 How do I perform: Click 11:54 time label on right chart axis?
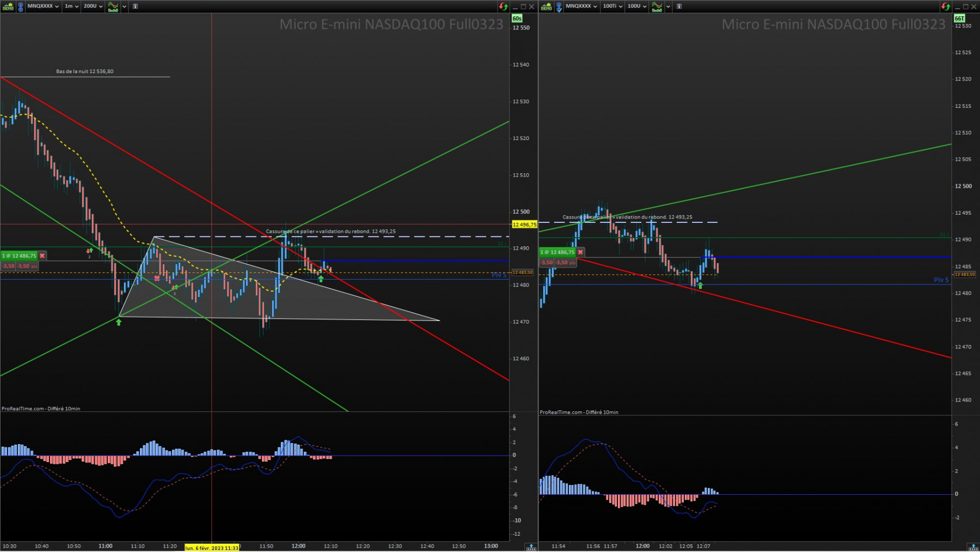pyautogui.click(x=558, y=546)
